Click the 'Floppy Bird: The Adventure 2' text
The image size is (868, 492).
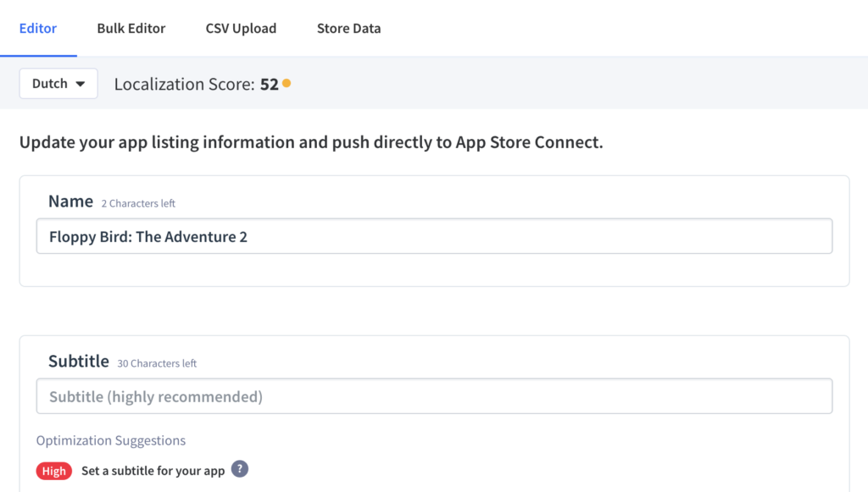[x=148, y=236]
